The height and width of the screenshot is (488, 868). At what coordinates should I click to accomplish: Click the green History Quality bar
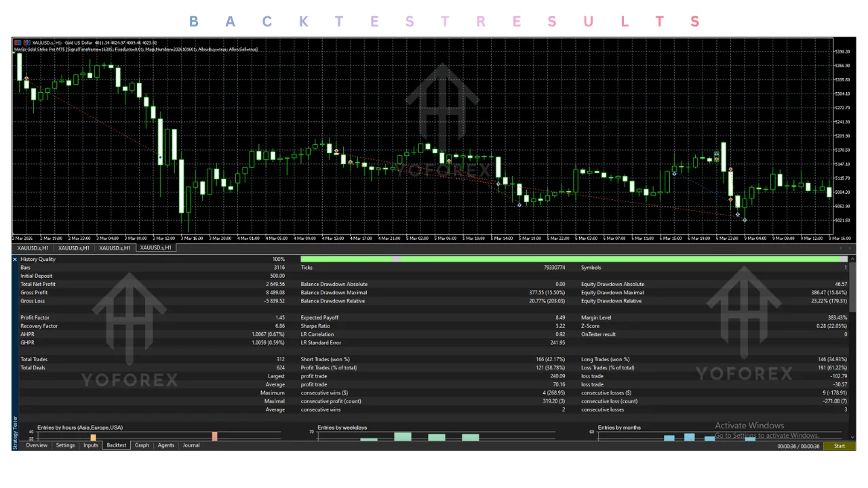[x=574, y=259]
